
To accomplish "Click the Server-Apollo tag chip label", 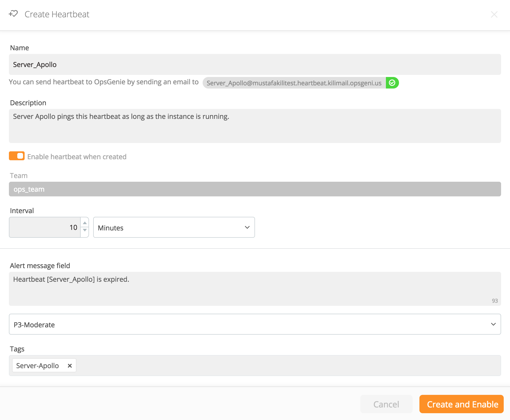I will pyautogui.click(x=37, y=366).
